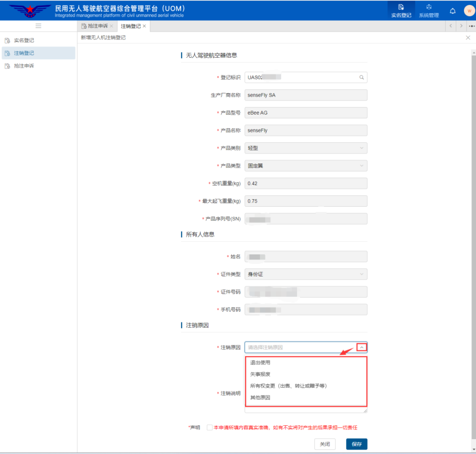Click the 生产厂商名称 field

pyautogui.click(x=306, y=95)
